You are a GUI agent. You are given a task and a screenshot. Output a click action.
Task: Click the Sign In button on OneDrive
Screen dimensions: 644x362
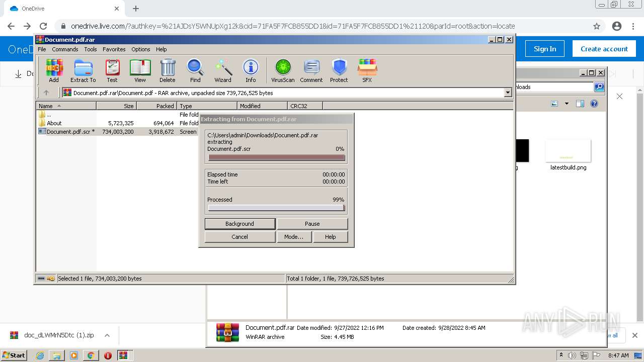click(545, 49)
